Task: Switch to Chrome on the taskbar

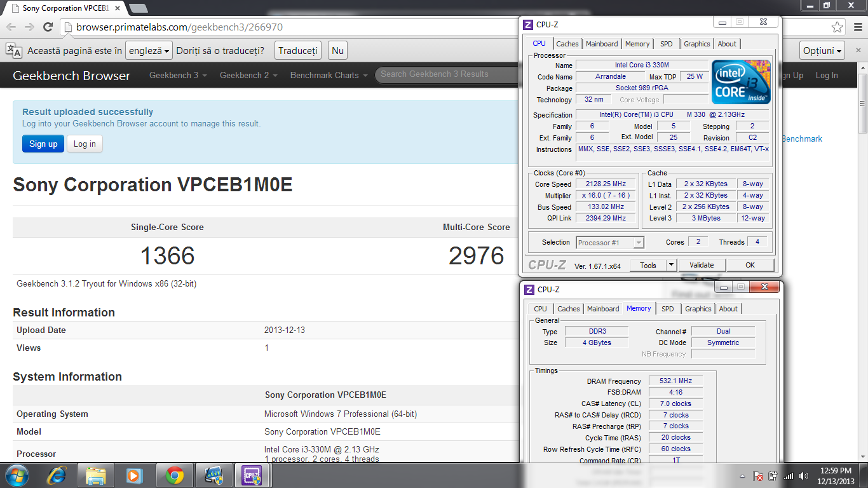Action: click(175, 475)
